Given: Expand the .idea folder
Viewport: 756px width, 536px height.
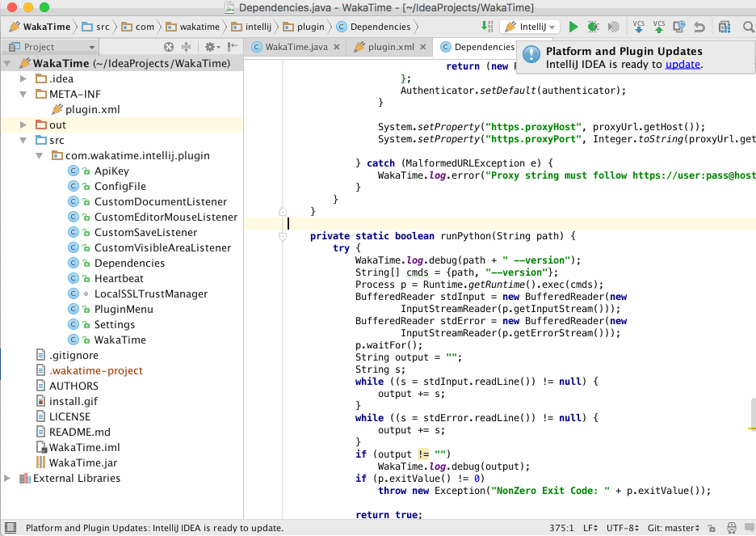Looking at the screenshot, I should coord(23,78).
